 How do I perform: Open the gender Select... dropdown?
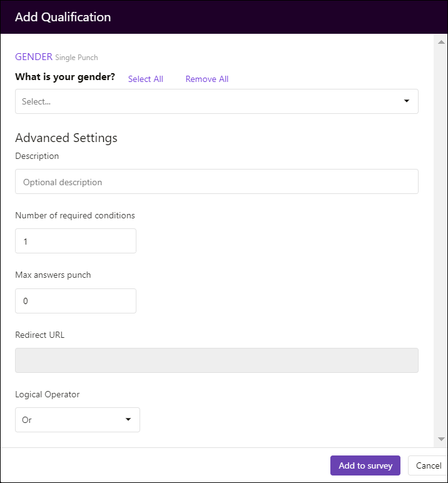pos(216,101)
